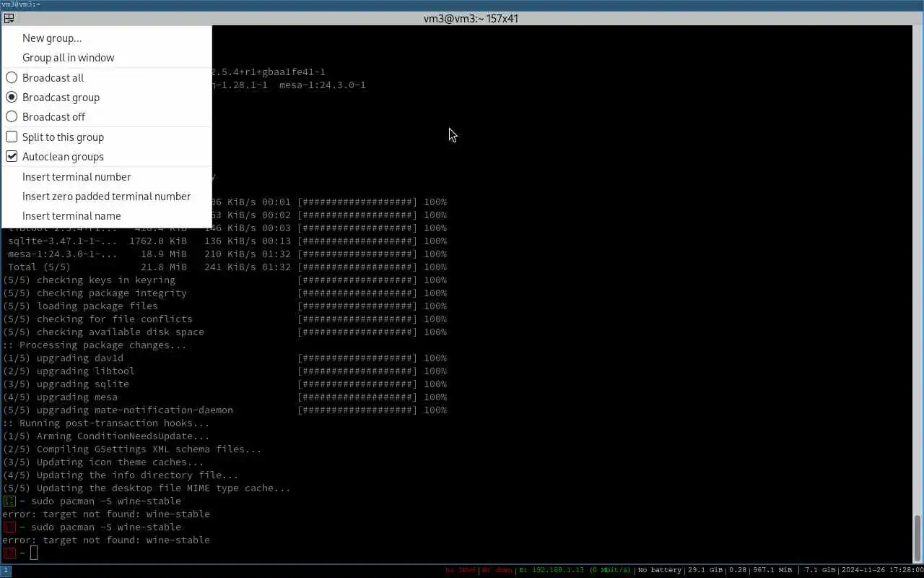Click the red prompt icon on the last line
The image size is (924, 578).
9,553
